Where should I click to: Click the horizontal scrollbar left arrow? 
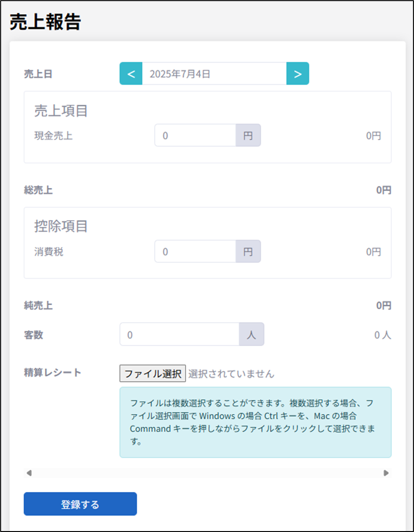click(29, 473)
